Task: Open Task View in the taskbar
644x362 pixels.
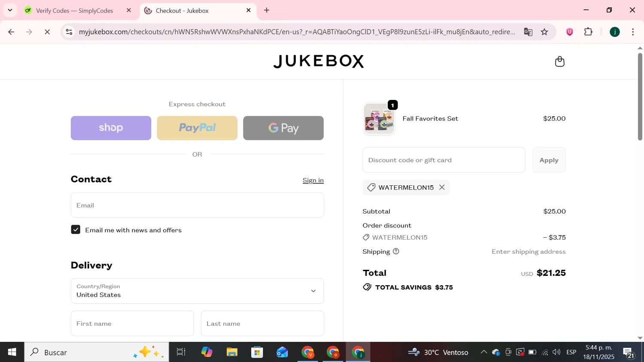Action: [x=181, y=352]
